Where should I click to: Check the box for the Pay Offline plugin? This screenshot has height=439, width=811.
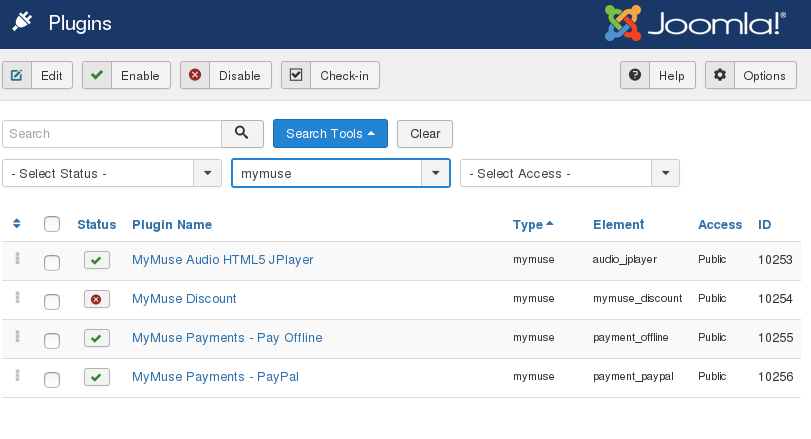point(52,341)
